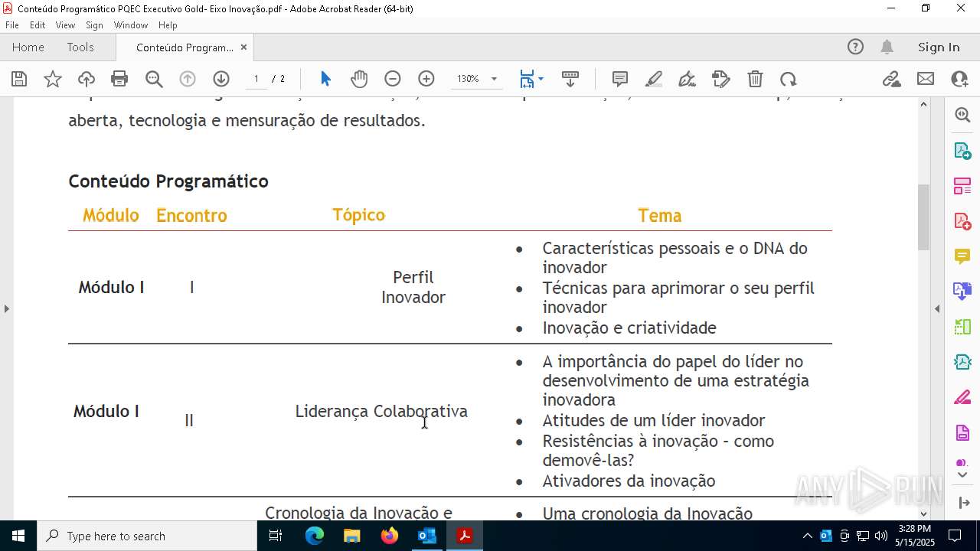Delete using the trash can icon
This screenshot has height=551, width=980.
[x=755, y=79]
